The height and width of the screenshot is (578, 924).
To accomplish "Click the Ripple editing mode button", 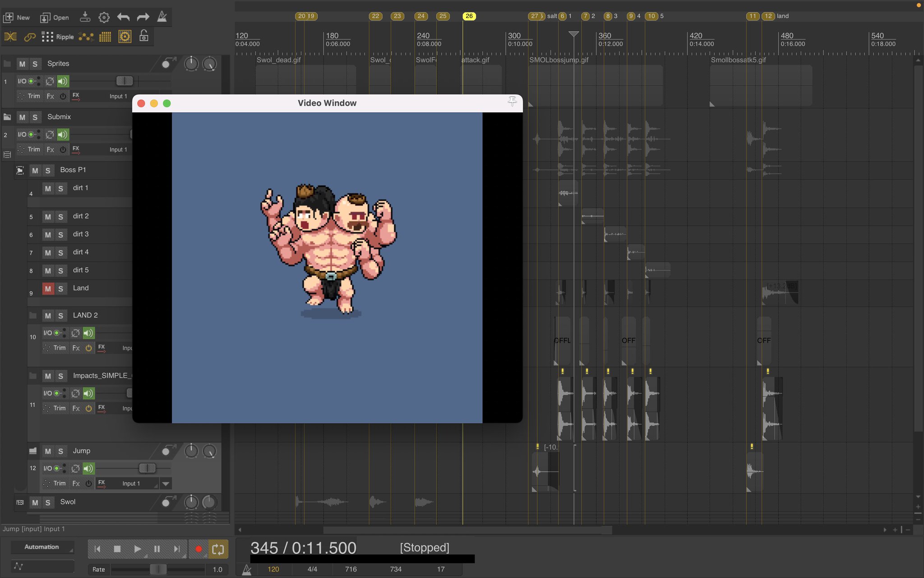I will tap(58, 37).
